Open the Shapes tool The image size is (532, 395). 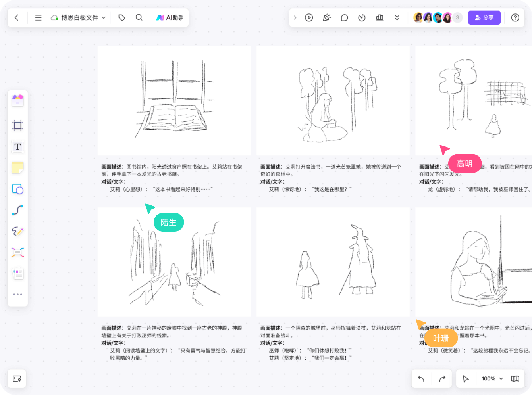pyautogui.click(x=17, y=189)
